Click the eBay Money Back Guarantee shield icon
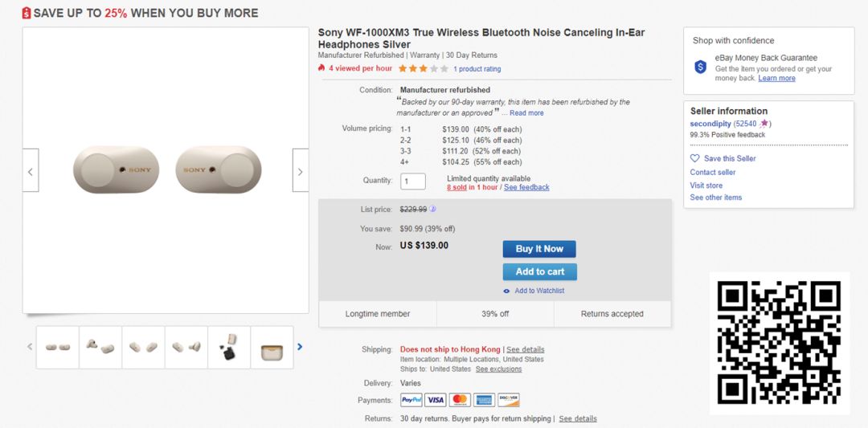 click(x=701, y=67)
